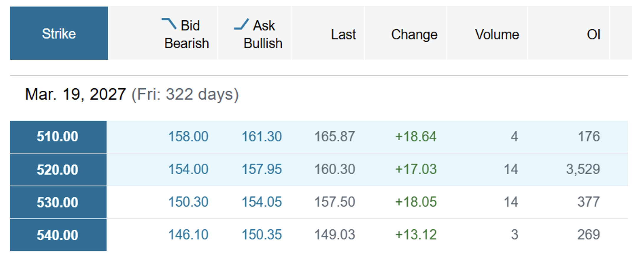The image size is (644, 267).
Task: Click the OI column header
Action: click(x=593, y=35)
